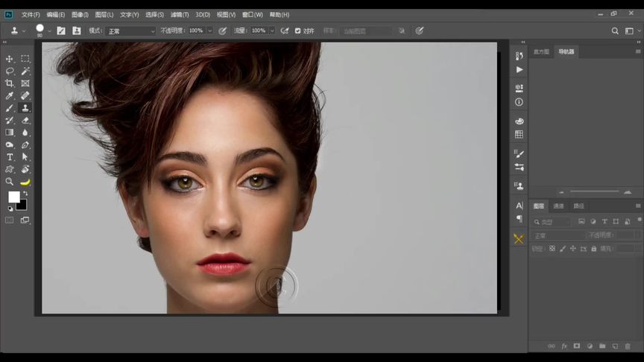Click the foreground color swatch

tap(13, 197)
